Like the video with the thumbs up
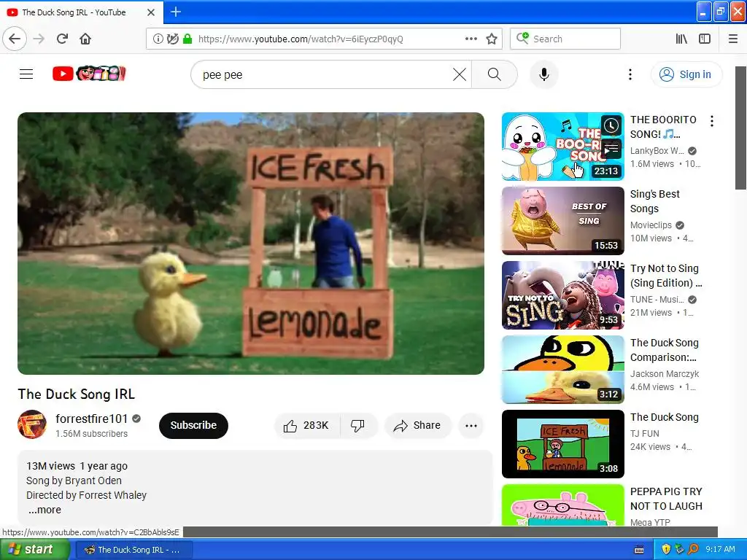 pos(307,425)
